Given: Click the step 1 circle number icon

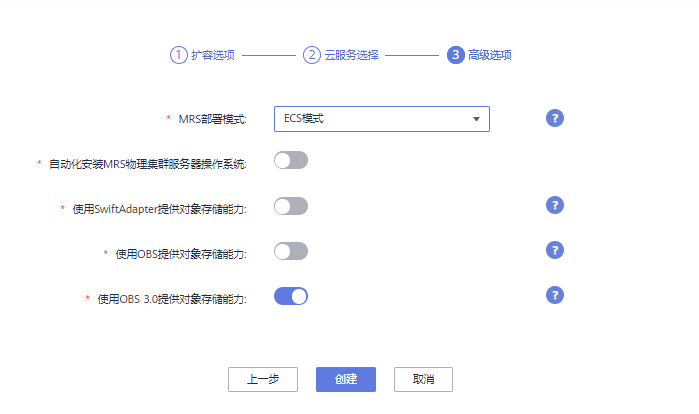Looking at the screenshot, I should click(x=178, y=55).
